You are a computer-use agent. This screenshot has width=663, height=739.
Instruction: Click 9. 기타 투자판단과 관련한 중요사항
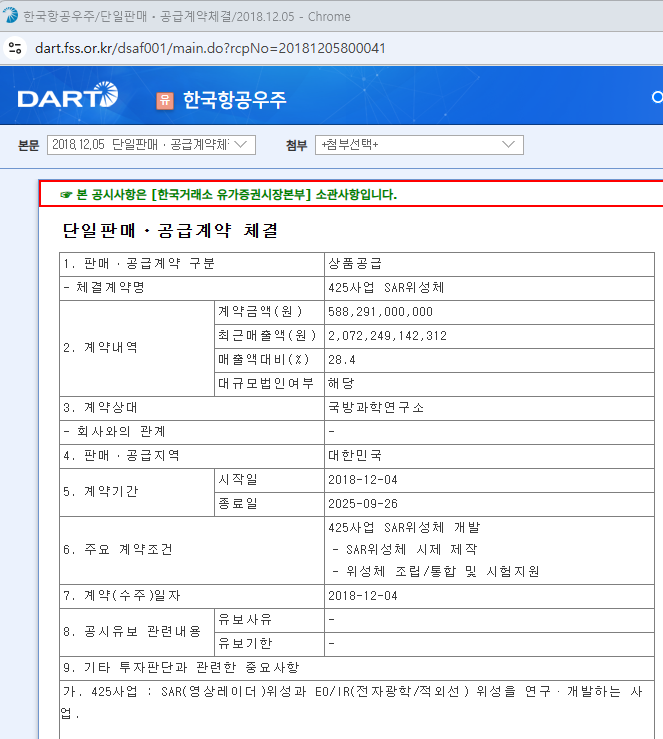(181, 668)
